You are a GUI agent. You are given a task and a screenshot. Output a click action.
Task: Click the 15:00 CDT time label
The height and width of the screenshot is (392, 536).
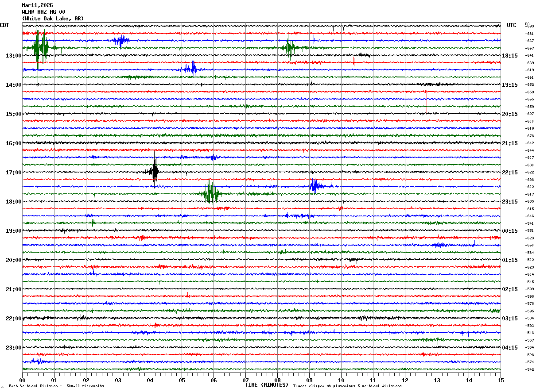pos(13,114)
